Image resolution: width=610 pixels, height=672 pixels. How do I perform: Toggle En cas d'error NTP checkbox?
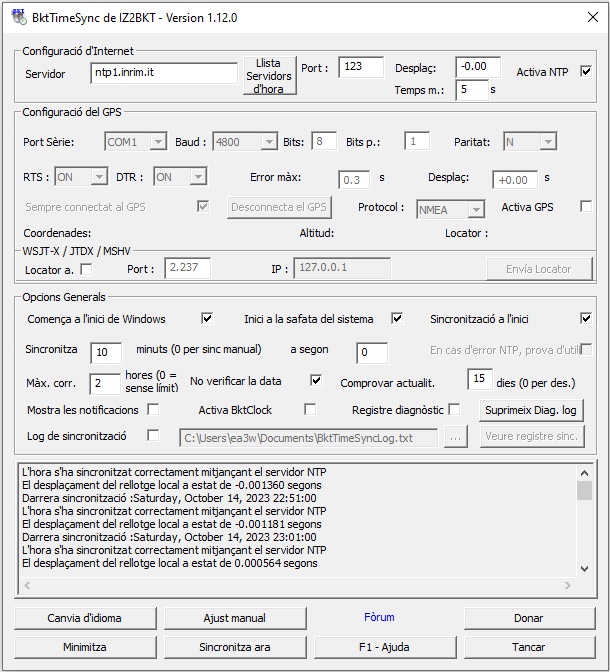586,349
